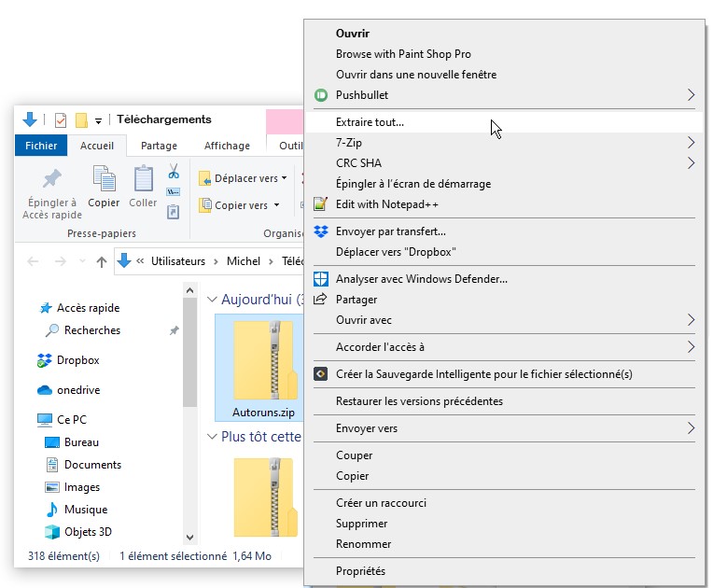Click Extraire tout in context menu
The image size is (713, 588).
tap(370, 122)
